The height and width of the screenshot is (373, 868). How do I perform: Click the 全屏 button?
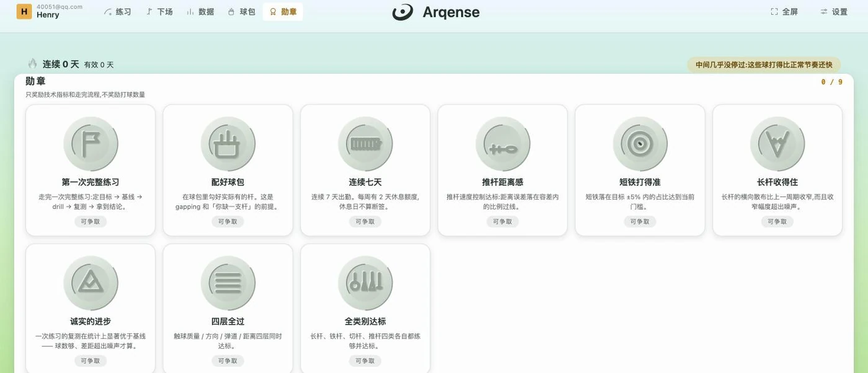(784, 12)
